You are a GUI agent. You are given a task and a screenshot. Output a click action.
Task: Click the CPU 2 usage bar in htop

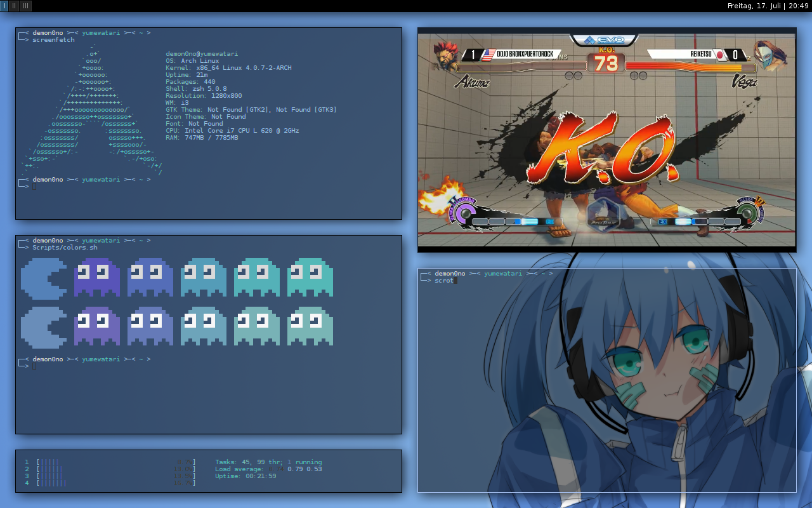[x=116, y=469]
